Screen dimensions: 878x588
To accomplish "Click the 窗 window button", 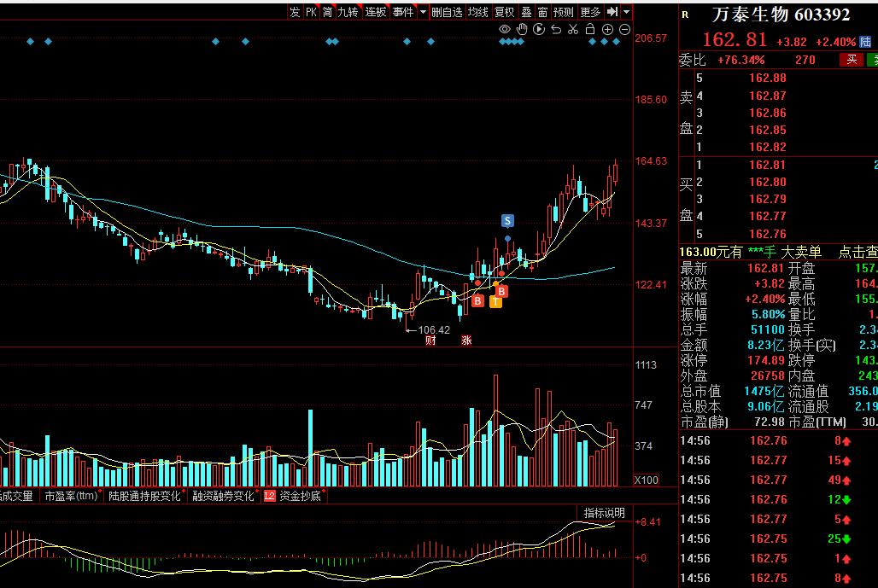I will 542,12.
